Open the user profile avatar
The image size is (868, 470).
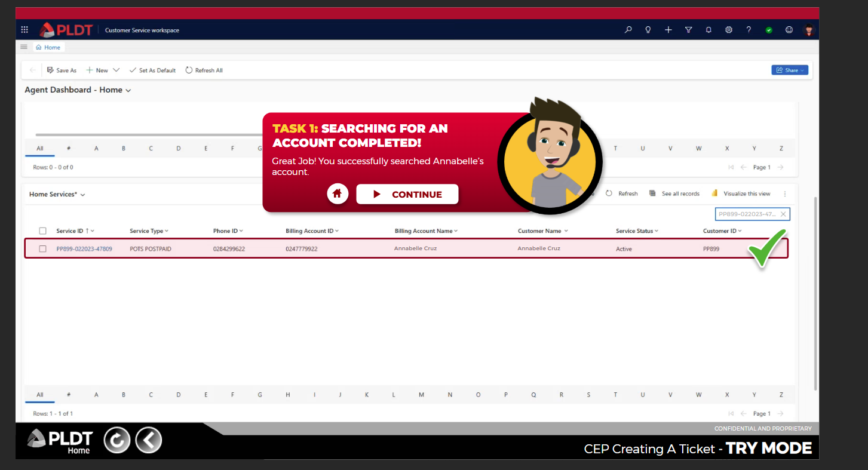809,30
